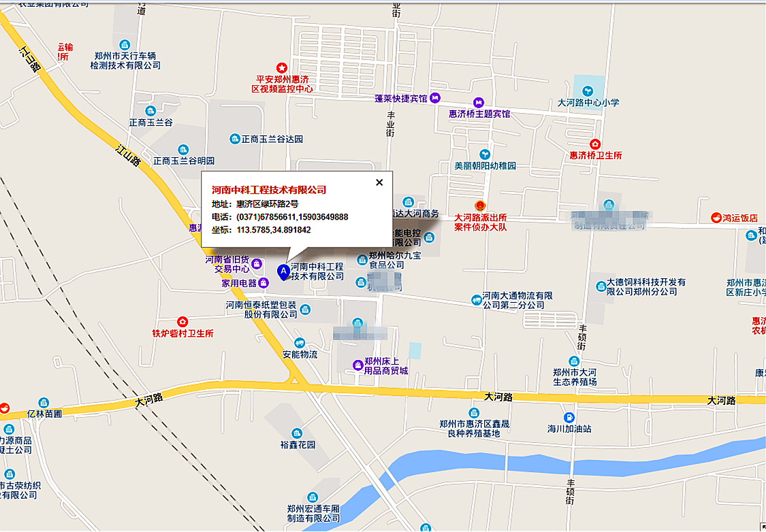Select the 正商玉兰谷达园 building icon

point(235,139)
